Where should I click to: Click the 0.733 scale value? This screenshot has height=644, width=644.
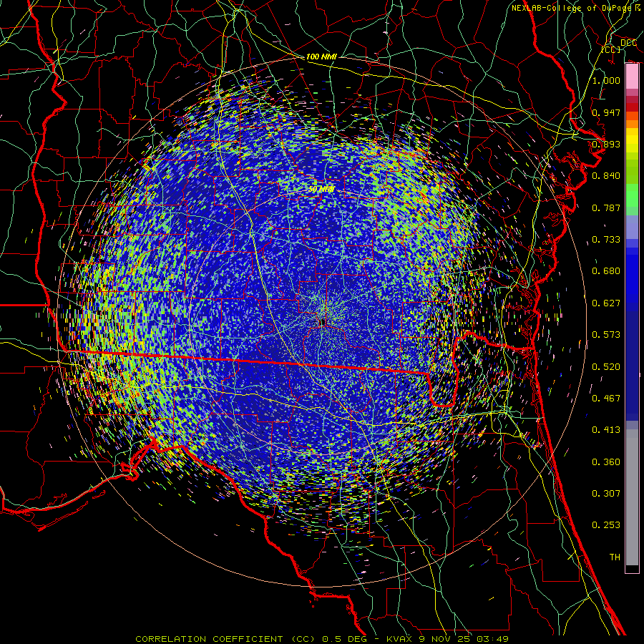[x=606, y=240]
